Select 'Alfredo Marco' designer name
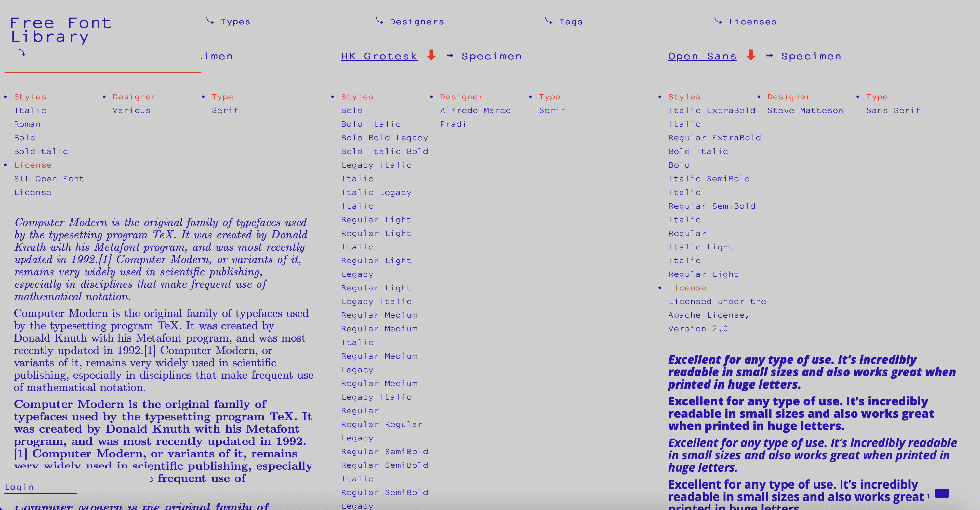The width and height of the screenshot is (980, 510). [x=475, y=110]
